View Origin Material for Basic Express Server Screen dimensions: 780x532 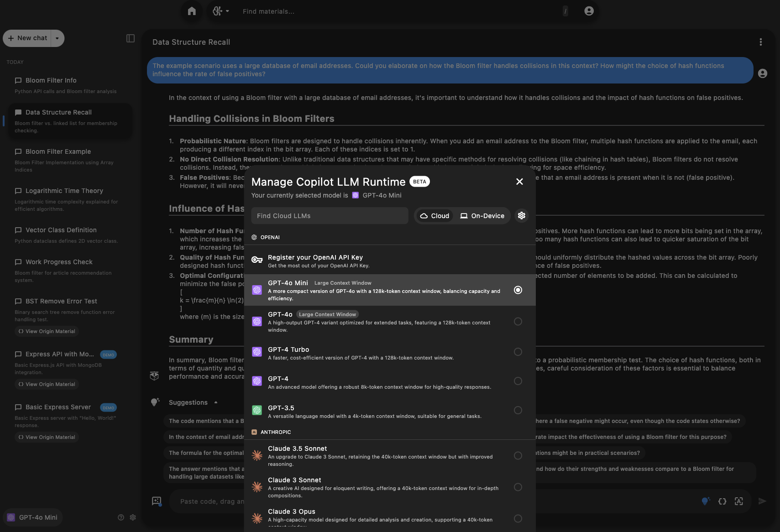[x=47, y=437]
